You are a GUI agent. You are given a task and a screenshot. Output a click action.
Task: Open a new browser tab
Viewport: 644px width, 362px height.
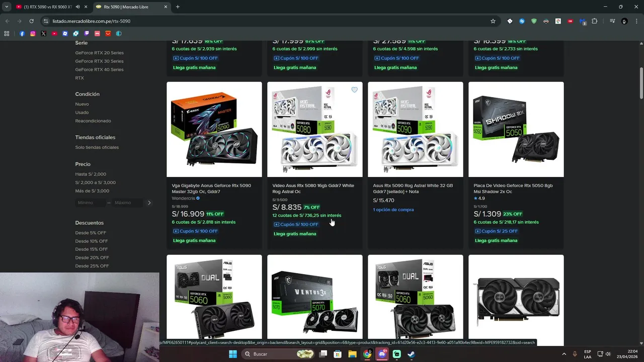[x=178, y=7]
